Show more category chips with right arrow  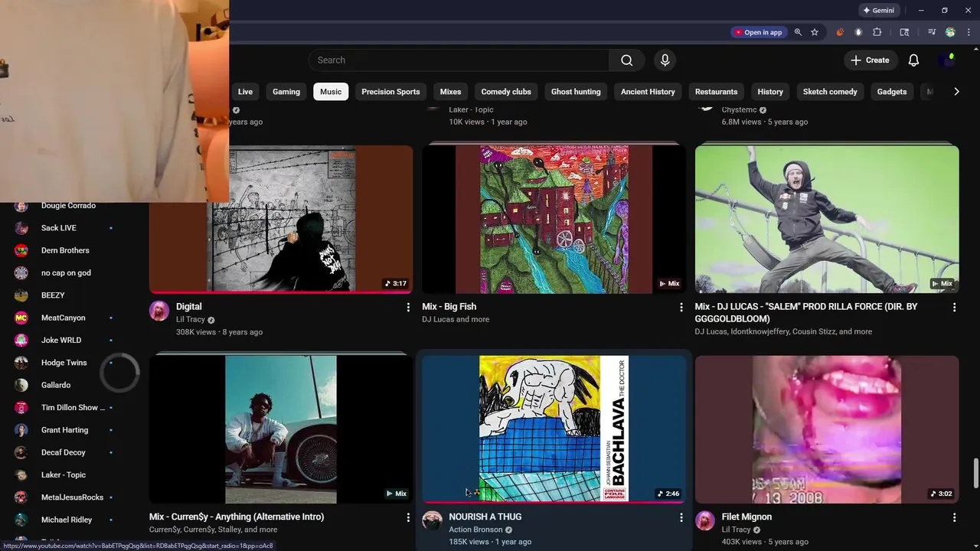pyautogui.click(x=956, y=92)
